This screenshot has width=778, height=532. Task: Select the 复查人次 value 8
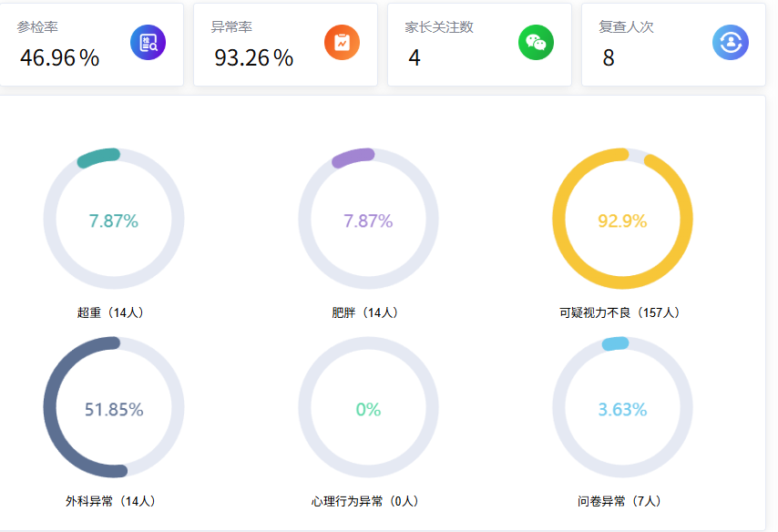[609, 58]
